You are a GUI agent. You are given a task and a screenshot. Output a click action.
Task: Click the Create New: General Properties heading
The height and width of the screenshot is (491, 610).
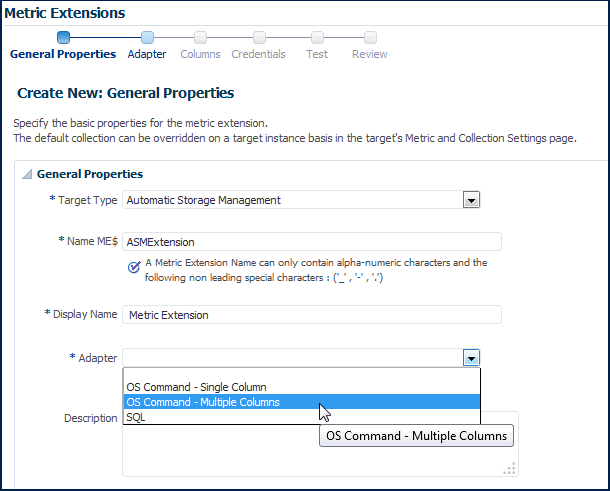(126, 93)
